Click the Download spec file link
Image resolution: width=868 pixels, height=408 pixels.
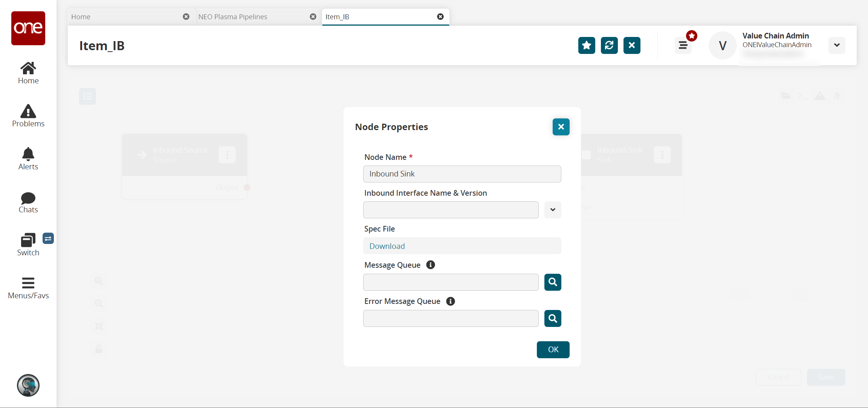coord(387,246)
